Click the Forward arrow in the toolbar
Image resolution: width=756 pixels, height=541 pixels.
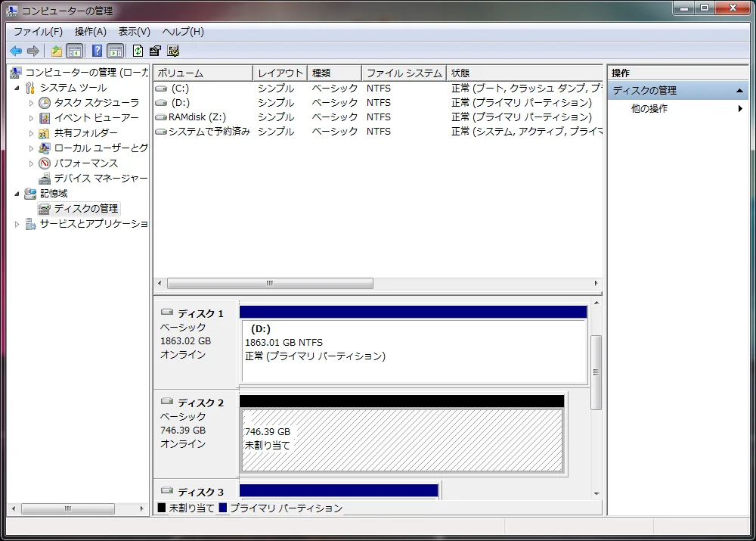tap(33, 51)
